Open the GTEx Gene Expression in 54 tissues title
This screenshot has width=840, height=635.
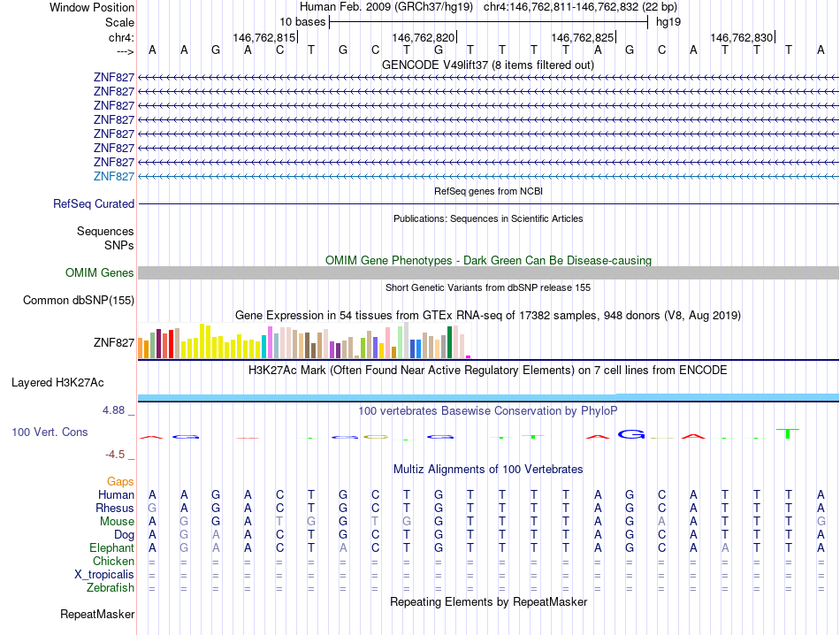tap(488, 315)
